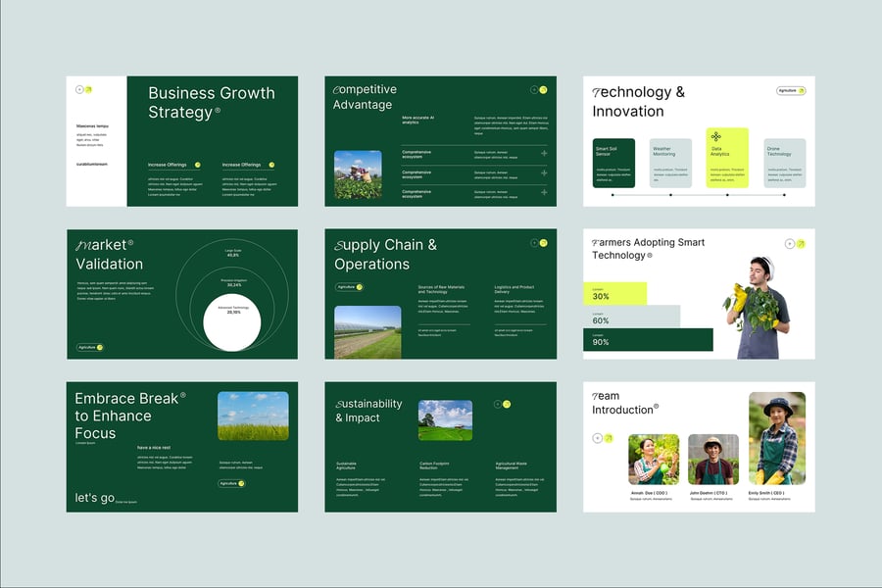The height and width of the screenshot is (588, 882).
Task: Click the Agriculture pill on Embrace Break slide
Action: coord(231,483)
